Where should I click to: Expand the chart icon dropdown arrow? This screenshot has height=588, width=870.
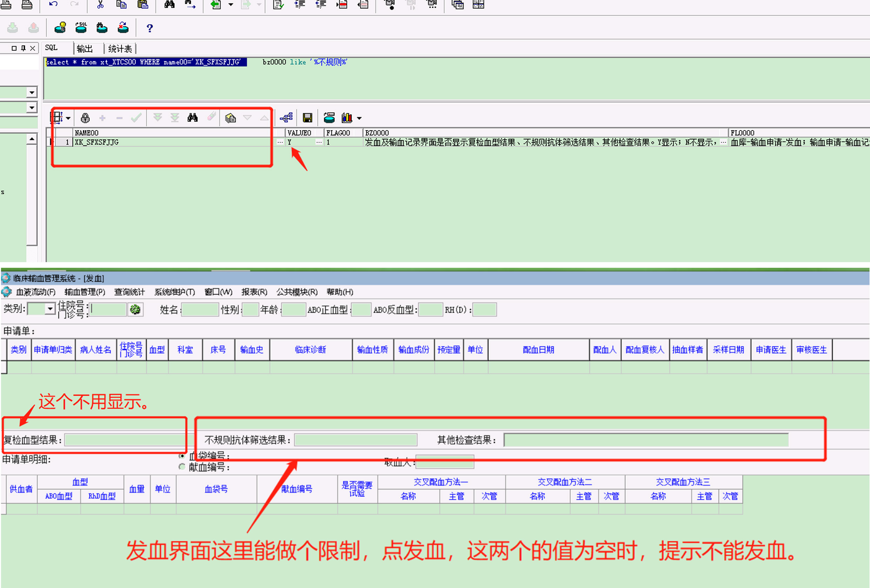point(359,118)
